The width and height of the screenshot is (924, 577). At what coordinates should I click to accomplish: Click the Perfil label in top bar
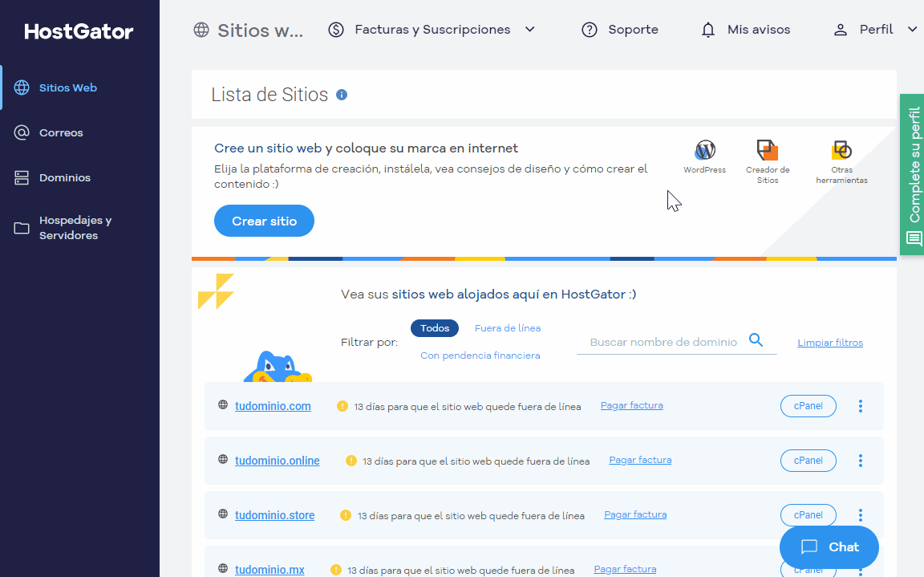(876, 30)
